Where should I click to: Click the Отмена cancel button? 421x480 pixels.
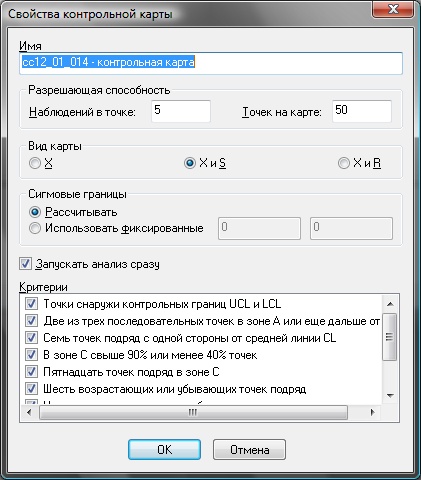click(x=249, y=450)
